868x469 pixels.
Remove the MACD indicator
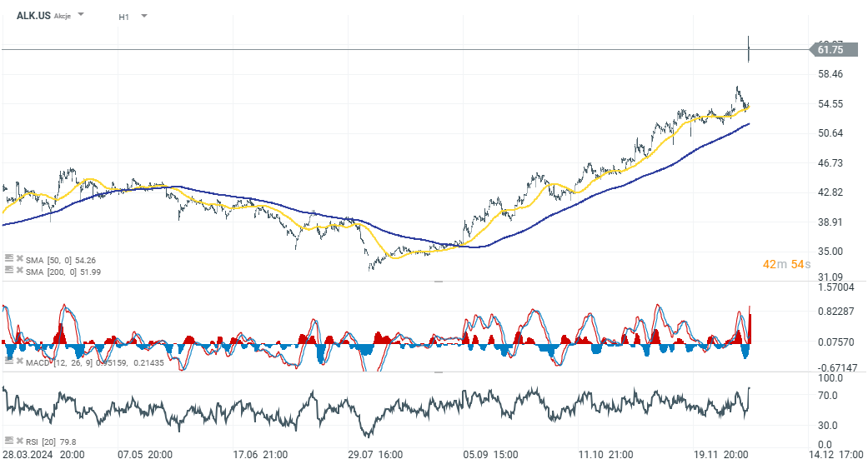click(20, 361)
